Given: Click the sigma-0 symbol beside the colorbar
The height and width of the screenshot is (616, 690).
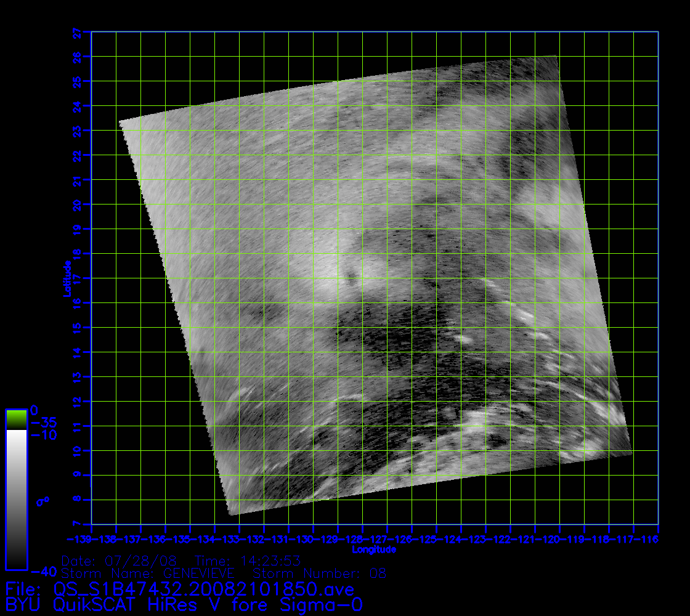Looking at the screenshot, I should click(43, 501).
